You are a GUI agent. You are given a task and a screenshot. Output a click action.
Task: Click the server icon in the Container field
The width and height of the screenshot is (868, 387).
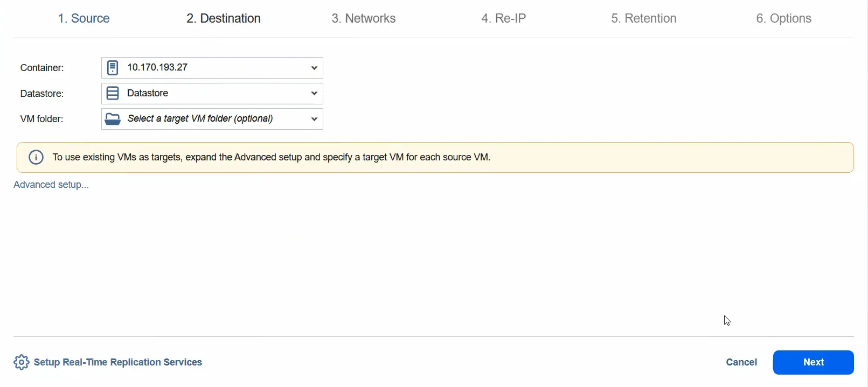pyautogui.click(x=112, y=67)
